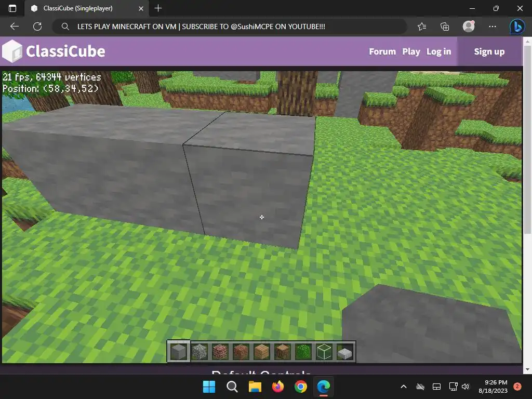
Task: Switch to Edge taskbar icon
Action: [x=323, y=387]
